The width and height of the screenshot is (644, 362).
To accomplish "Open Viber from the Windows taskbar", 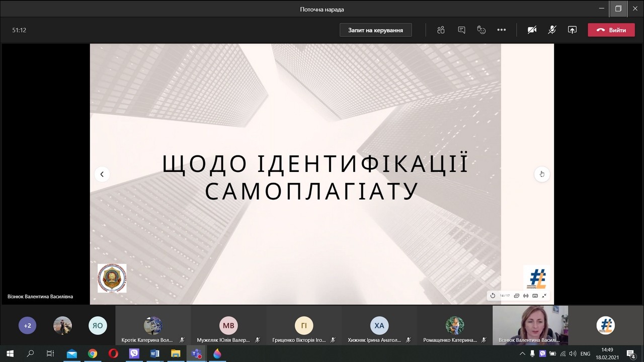I will point(134,354).
